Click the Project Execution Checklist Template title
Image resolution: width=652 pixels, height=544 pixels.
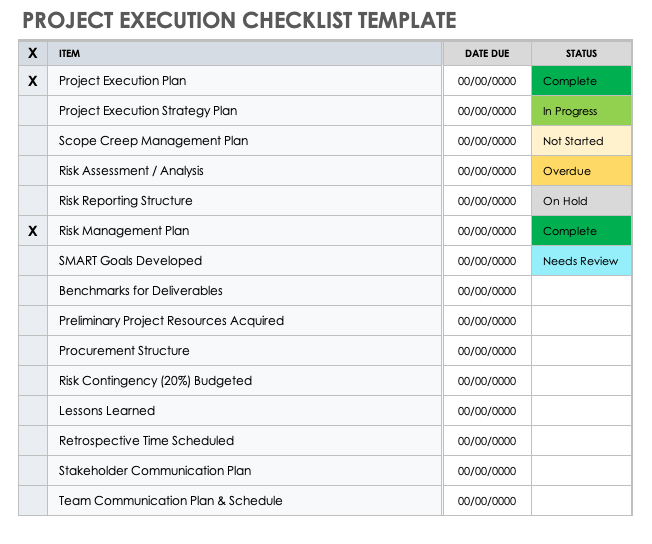[239, 20]
